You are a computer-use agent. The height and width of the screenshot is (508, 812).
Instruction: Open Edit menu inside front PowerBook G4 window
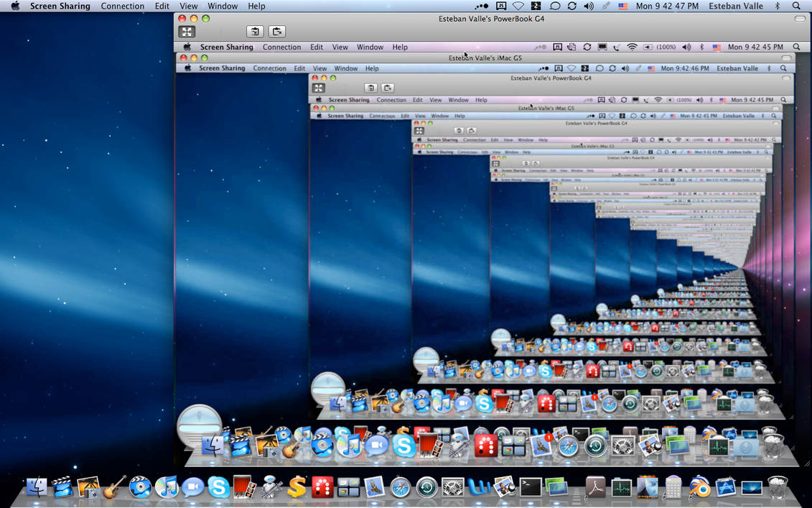pyautogui.click(x=317, y=47)
